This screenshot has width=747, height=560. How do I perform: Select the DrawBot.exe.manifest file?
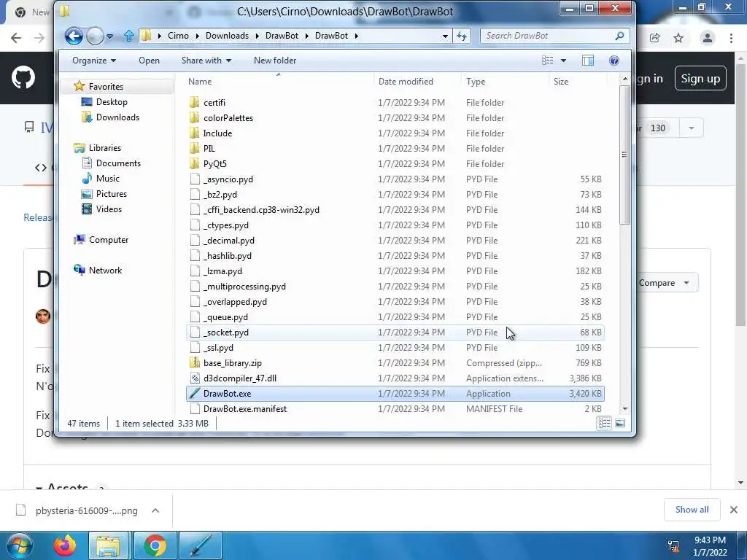395,408
